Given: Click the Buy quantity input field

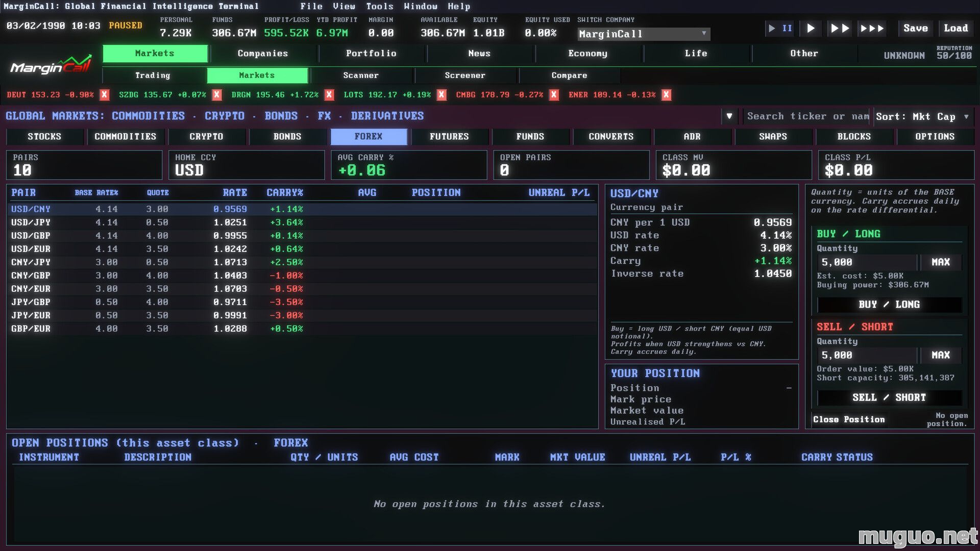Looking at the screenshot, I should pyautogui.click(x=867, y=262).
